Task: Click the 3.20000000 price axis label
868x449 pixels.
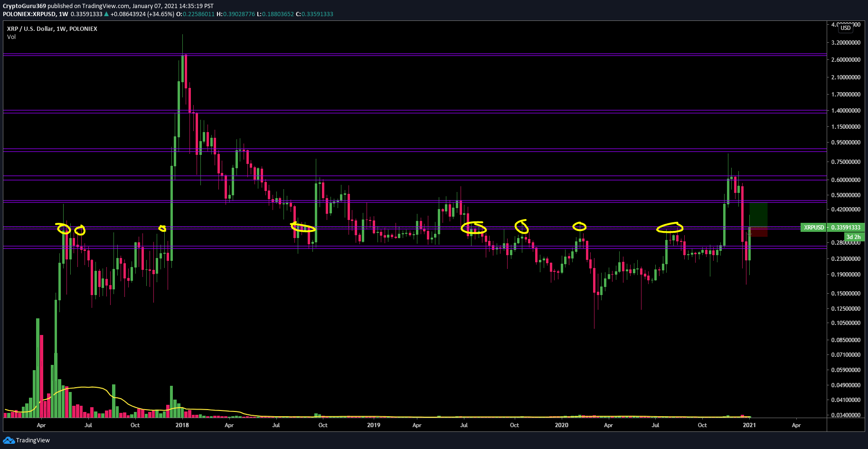Action: click(x=846, y=43)
